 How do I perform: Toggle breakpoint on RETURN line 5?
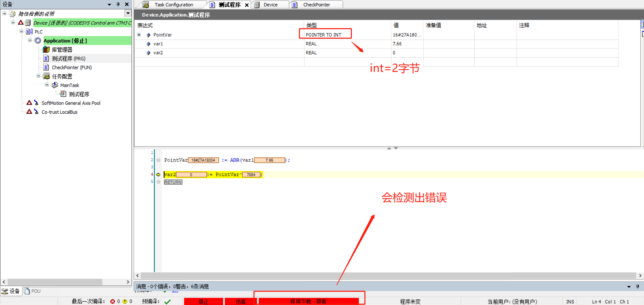click(158, 182)
